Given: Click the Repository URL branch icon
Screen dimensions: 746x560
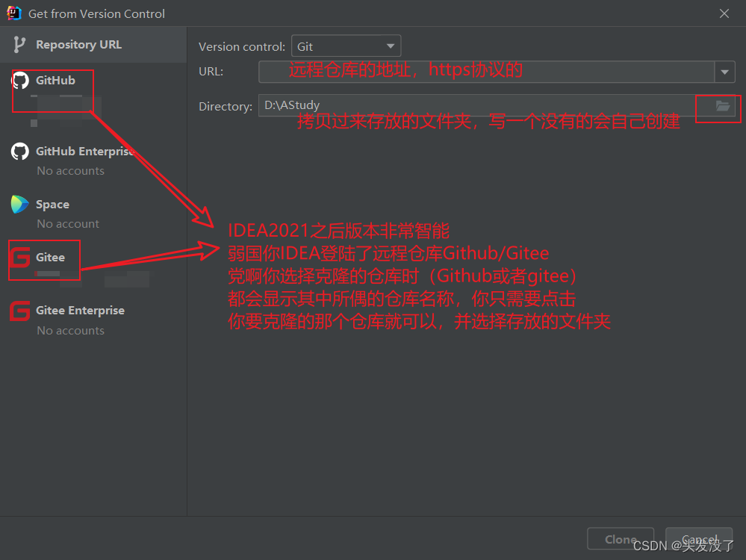Looking at the screenshot, I should tap(19, 45).
